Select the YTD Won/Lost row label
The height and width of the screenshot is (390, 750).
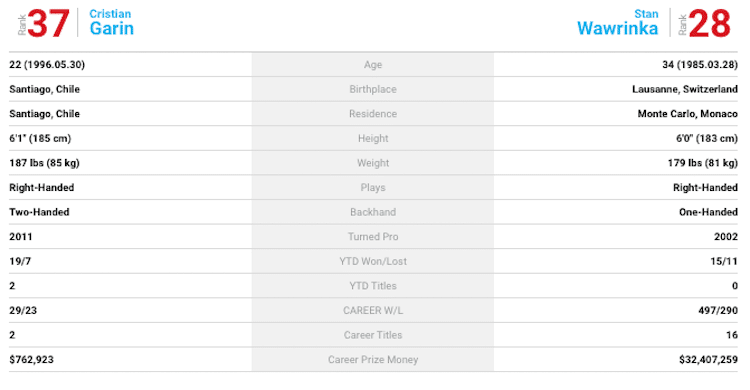[373, 261]
